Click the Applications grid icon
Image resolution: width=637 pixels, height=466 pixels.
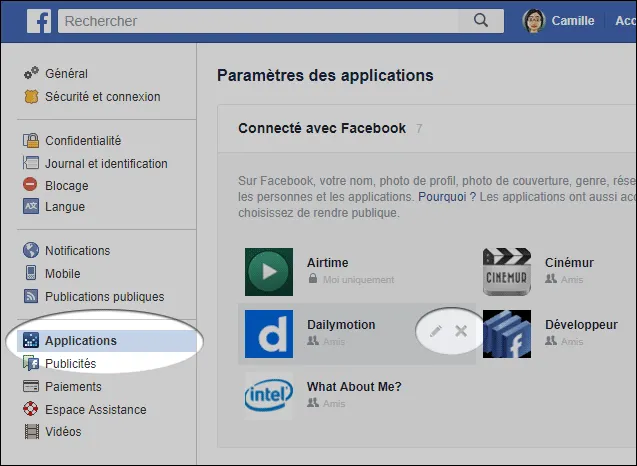tap(31, 340)
